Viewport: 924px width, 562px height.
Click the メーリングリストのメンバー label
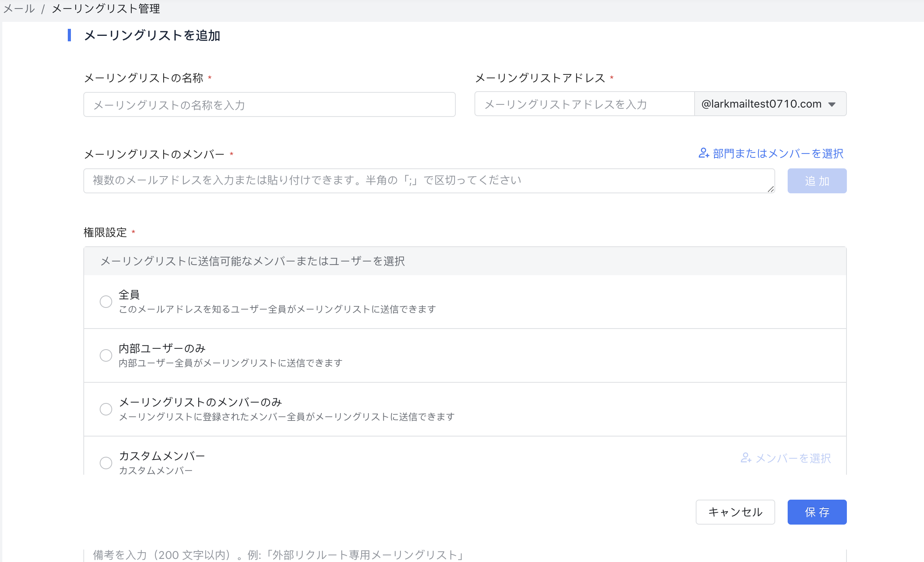(x=154, y=154)
